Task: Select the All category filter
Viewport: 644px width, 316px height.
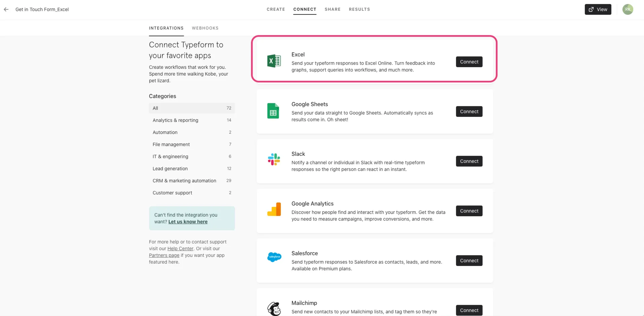Action: coord(192,108)
